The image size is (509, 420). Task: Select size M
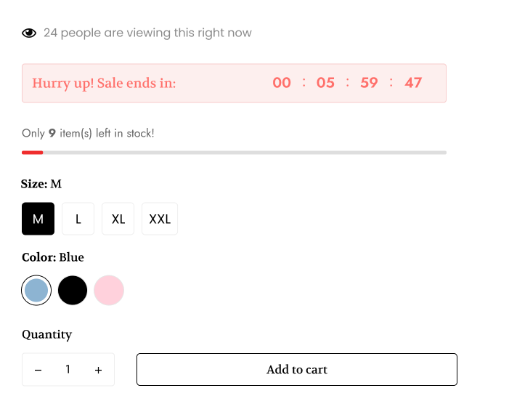tap(38, 219)
